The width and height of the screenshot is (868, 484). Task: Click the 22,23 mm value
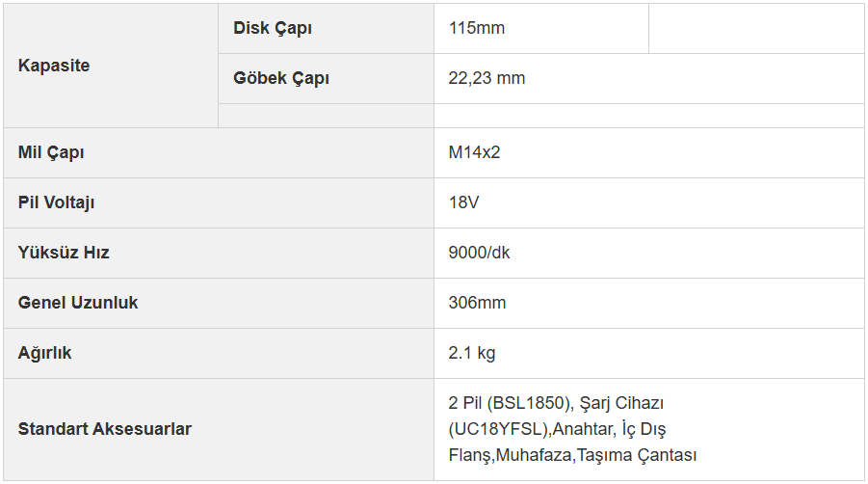click(487, 78)
